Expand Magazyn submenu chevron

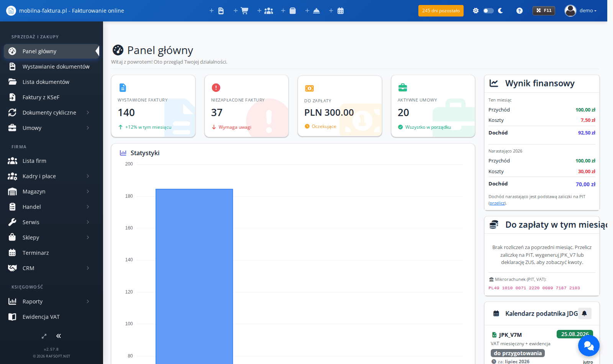pyautogui.click(x=88, y=192)
